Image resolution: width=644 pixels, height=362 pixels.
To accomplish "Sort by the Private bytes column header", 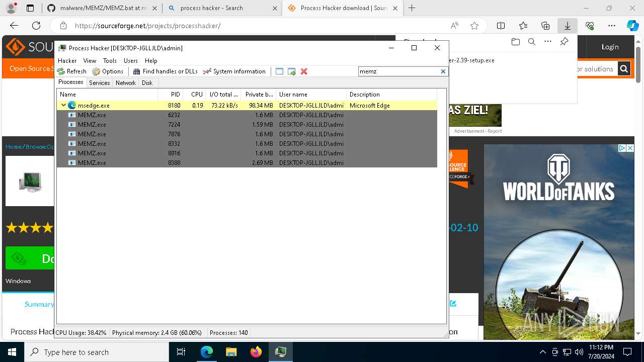I will click(259, 95).
